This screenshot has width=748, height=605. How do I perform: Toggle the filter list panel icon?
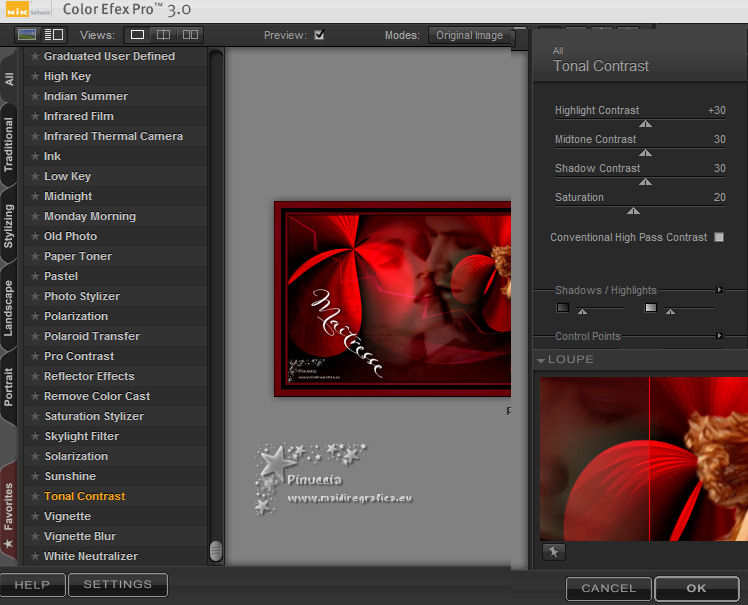click(x=54, y=34)
